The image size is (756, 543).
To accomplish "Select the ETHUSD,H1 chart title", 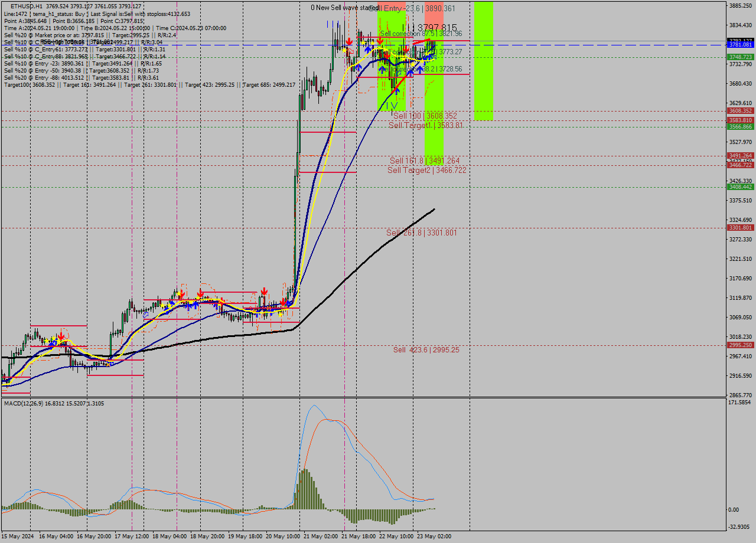I will tap(27, 5).
